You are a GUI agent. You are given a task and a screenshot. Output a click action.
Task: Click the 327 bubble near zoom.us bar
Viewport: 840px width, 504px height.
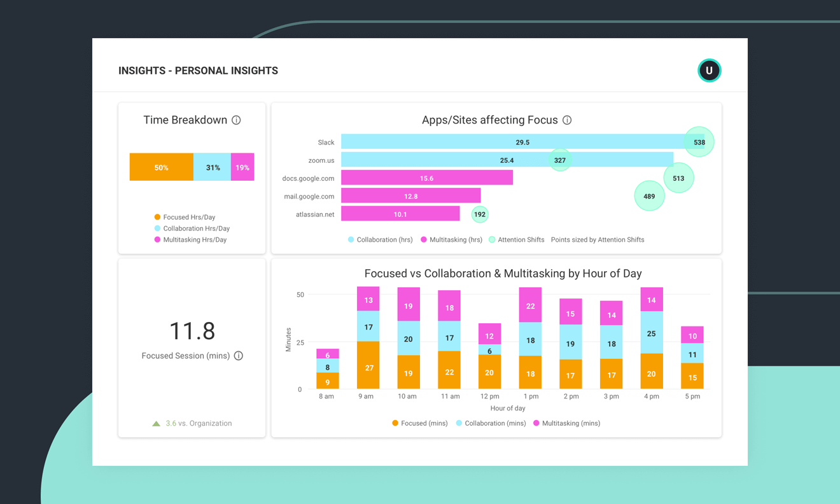(x=559, y=160)
